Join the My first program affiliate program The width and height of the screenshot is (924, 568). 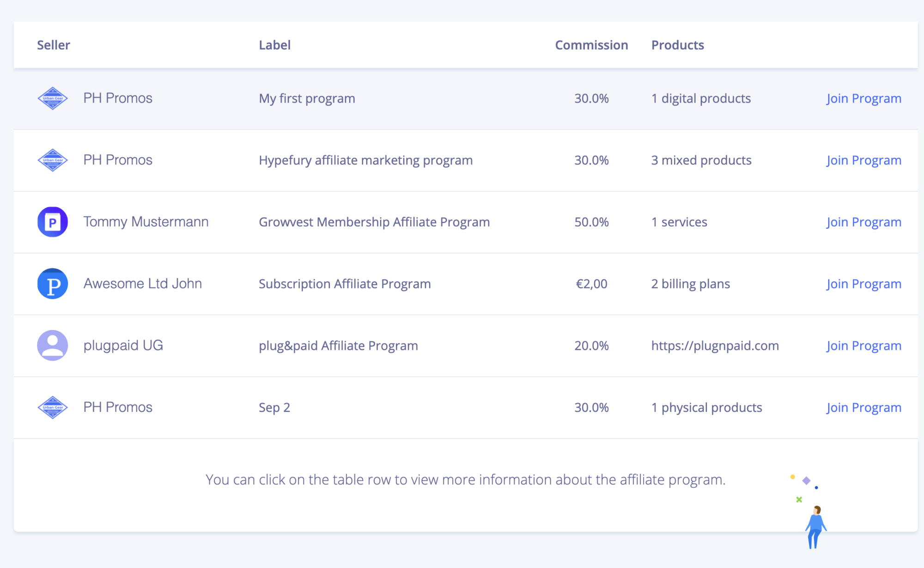click(863, 98)
